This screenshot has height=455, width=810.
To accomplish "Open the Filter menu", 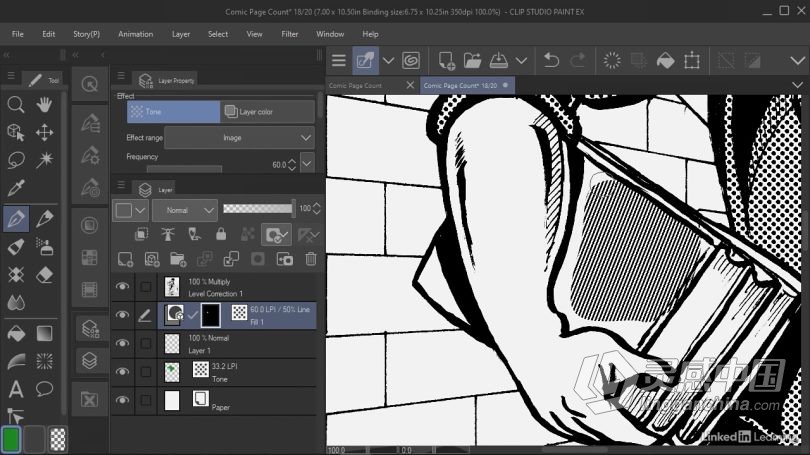I will click(290, 34).
